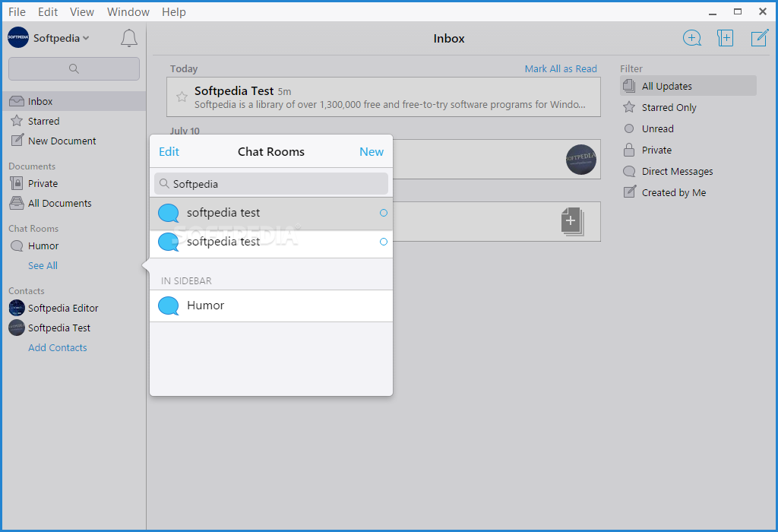Click the New Document pencil icon in sidebar

pyautogui.click(x=17, y=141)
